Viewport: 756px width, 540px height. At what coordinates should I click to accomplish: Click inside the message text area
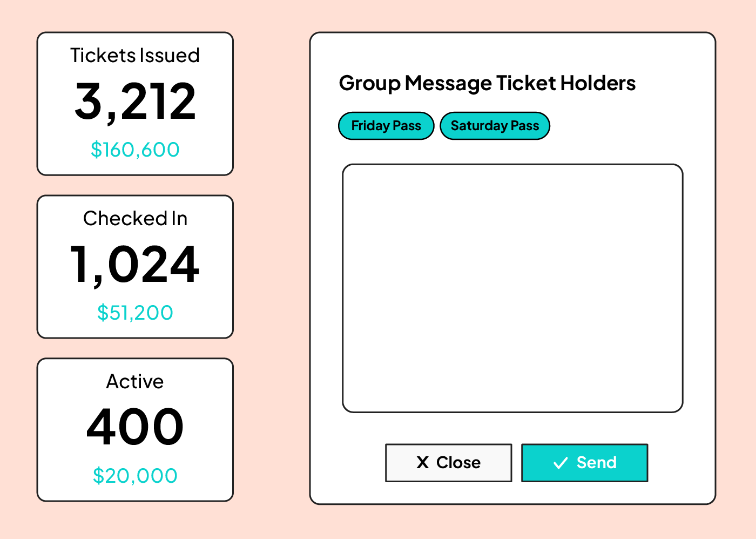(512, 288)
